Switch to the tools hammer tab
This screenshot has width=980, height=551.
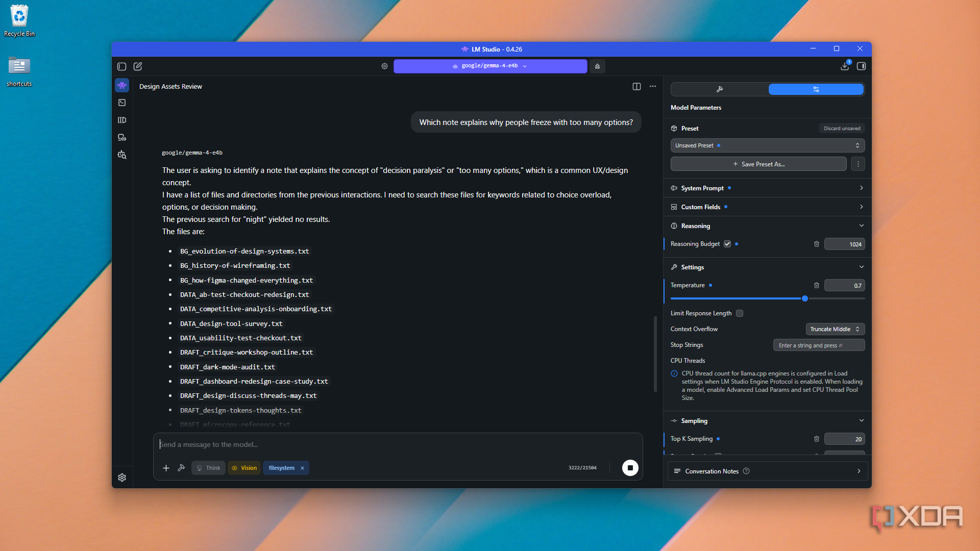(x=720, y=89)
